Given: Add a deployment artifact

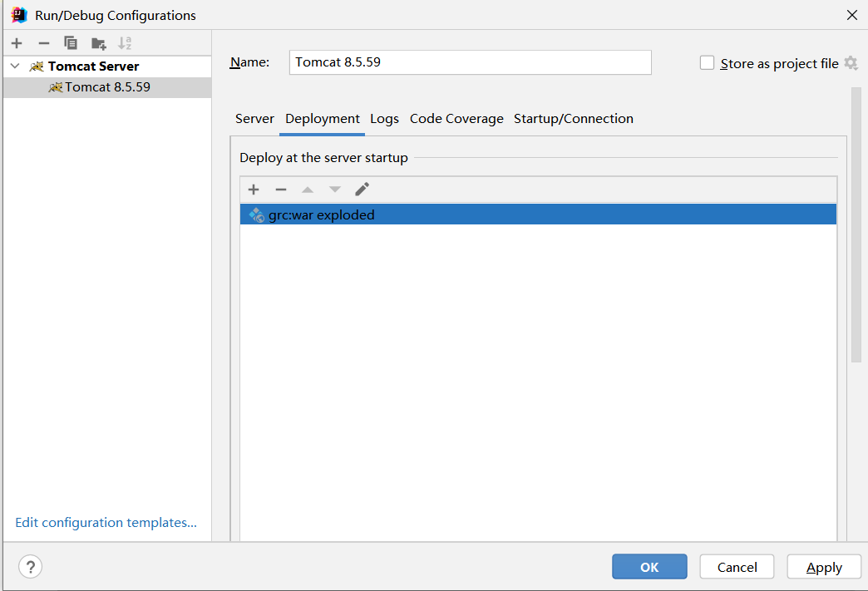Looking at the screenshot, I should (x=254, y=190).
